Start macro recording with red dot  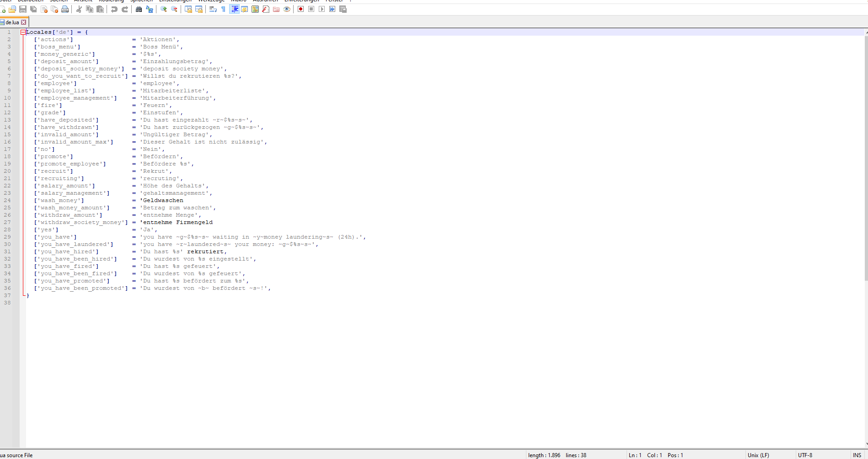pyautogui.click(x=301, y=9)
